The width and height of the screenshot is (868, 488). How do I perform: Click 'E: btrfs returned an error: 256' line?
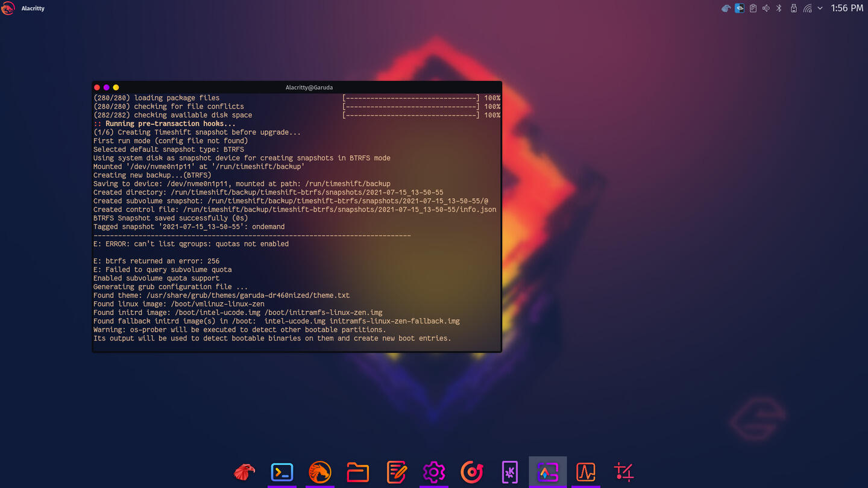(157, 261)
